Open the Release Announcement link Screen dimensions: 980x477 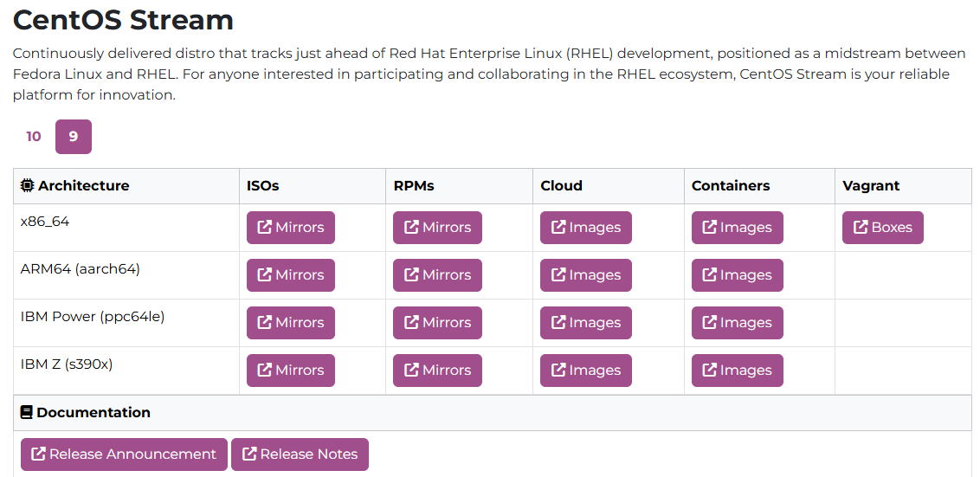(124, 454)
